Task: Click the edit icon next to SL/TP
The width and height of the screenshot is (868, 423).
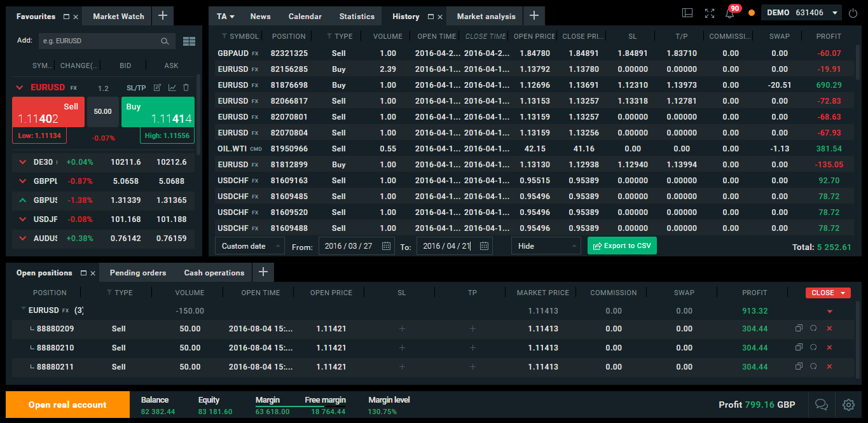Action: (157, 88)
